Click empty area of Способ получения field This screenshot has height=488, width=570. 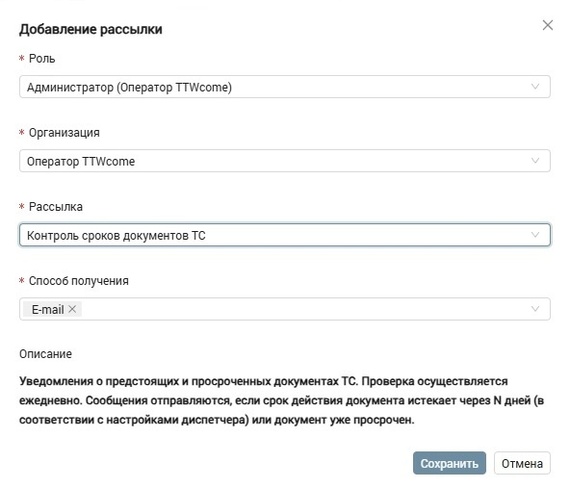pos(305,309)
